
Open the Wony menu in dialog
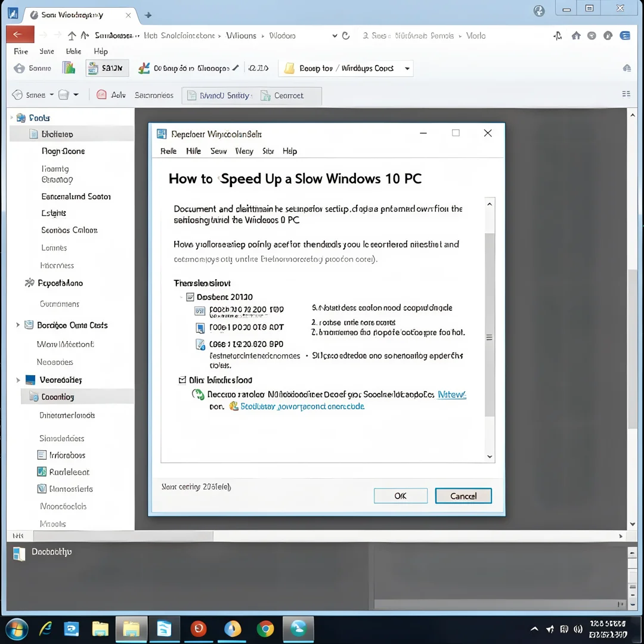coord(244,151)
